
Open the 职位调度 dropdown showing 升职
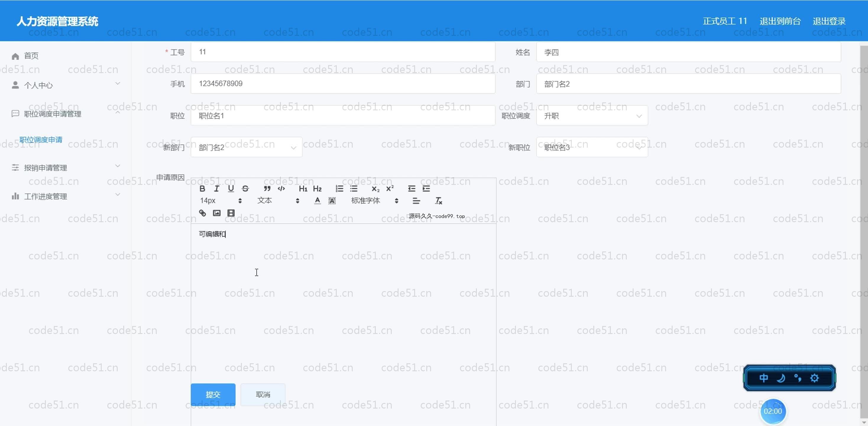pos(592,116)
